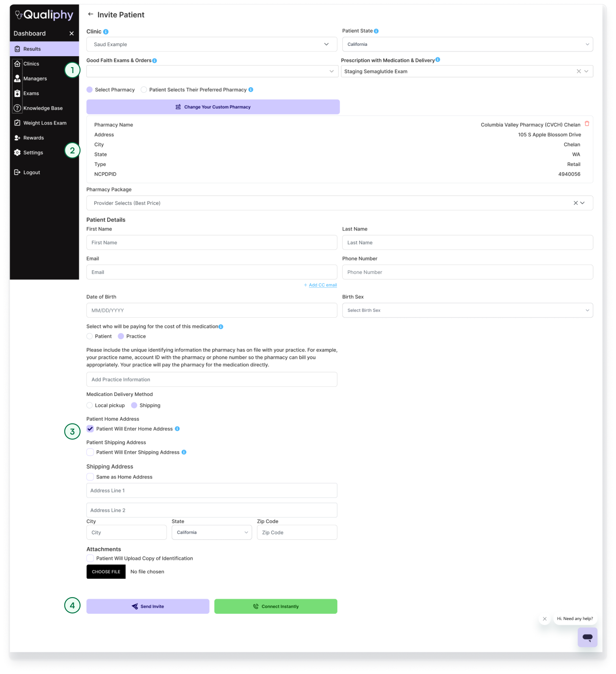
Task: Open the Patient State dropdown
Action: pyautogui.click(x=467, y=44)
